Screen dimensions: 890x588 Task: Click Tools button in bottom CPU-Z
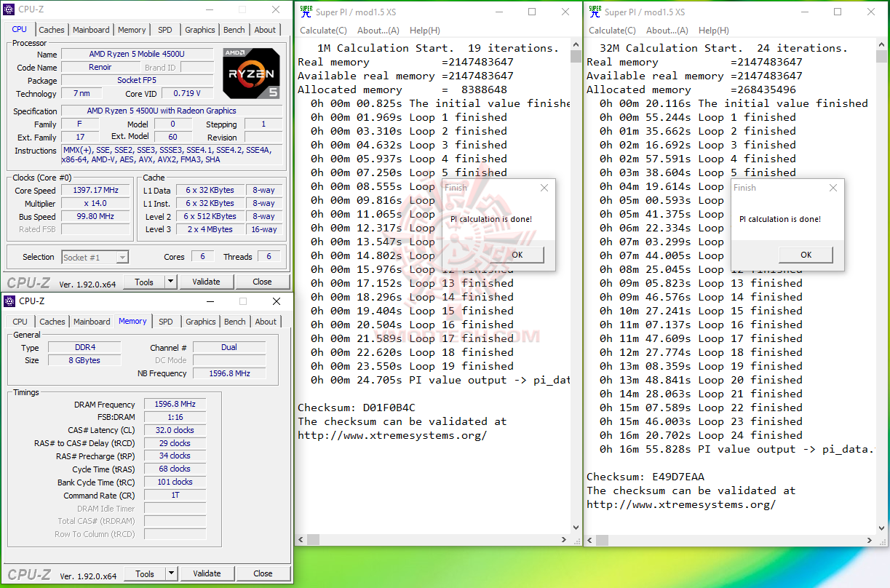pyautogui.click(x=145, y=573)
